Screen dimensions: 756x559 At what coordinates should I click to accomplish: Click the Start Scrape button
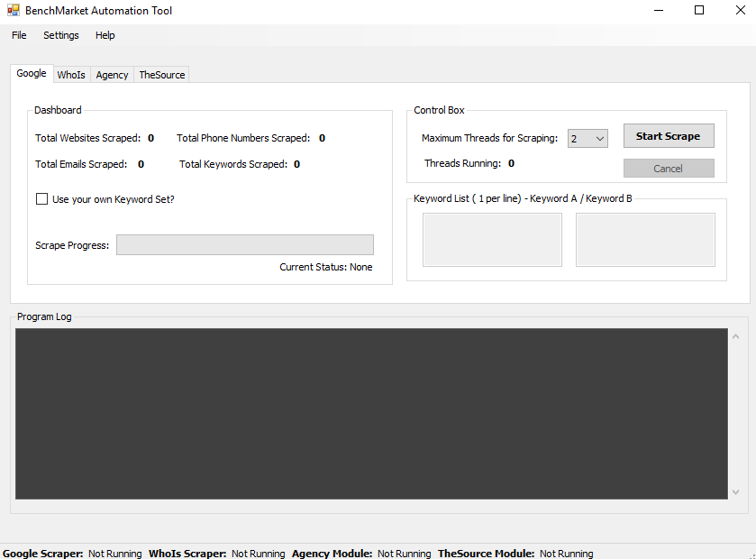coord(669,136)
